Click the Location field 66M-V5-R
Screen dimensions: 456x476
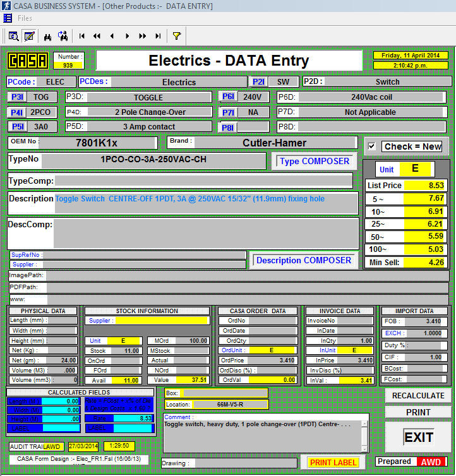[230, 405]
